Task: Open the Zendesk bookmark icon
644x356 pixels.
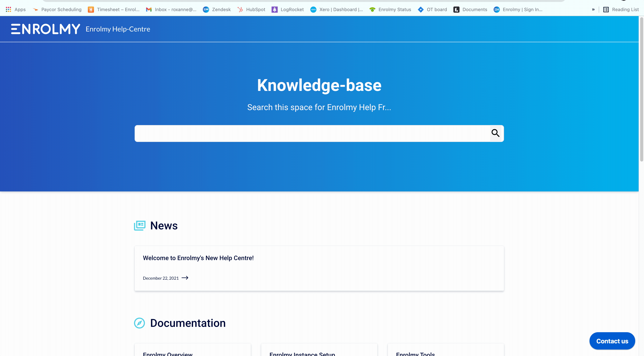Action: pyautogui.click(x=206, y=10)
